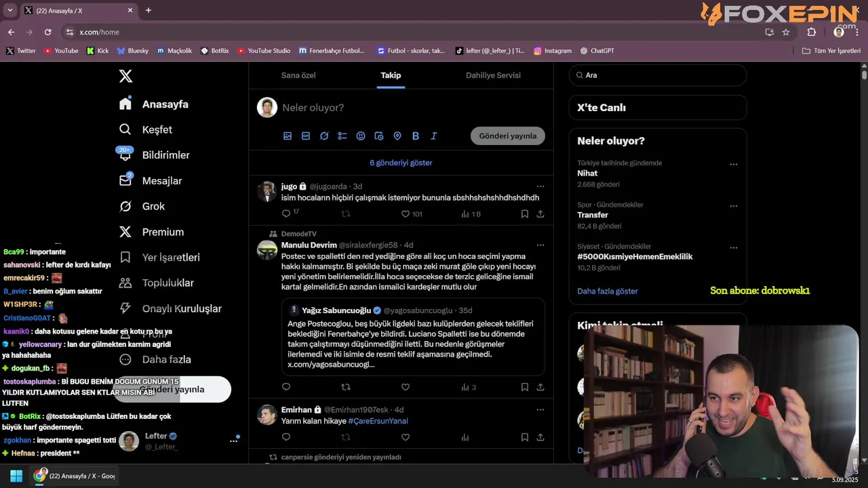This screenshot has width=868, height=488.
Task: Repost Manulu Devrim's post
Action: click(x=346, y=387)
